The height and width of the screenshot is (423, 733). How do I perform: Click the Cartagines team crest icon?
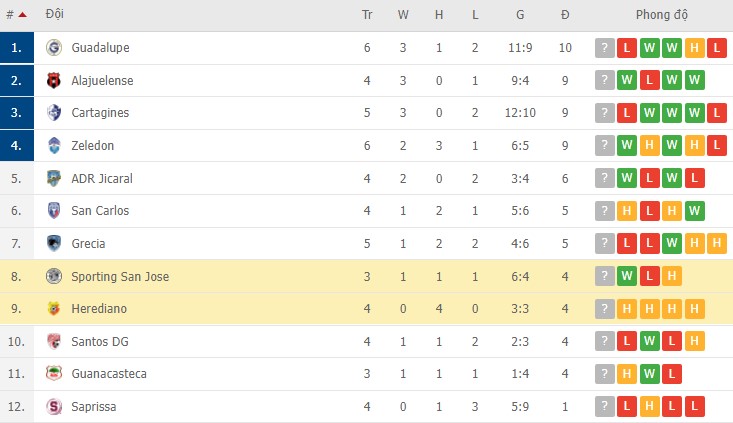click(x=54, y=113)
